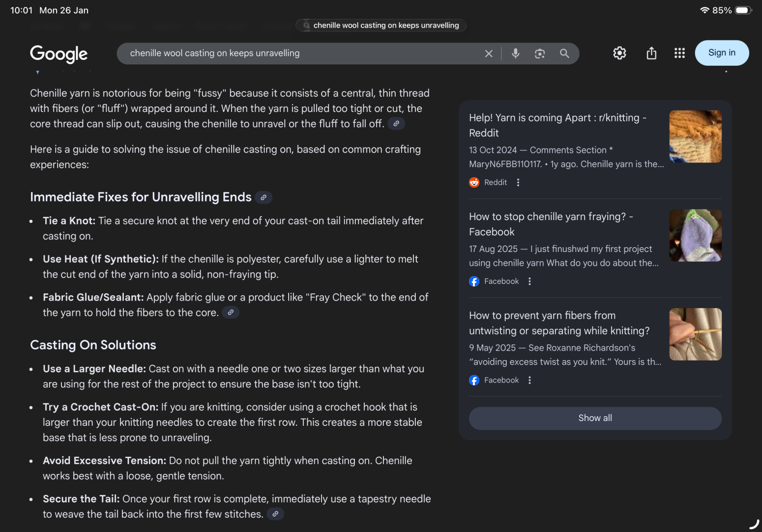Click link icon after Fray Check bullet
The height and width of the screenshot is (532, 762).
(231, 312)
